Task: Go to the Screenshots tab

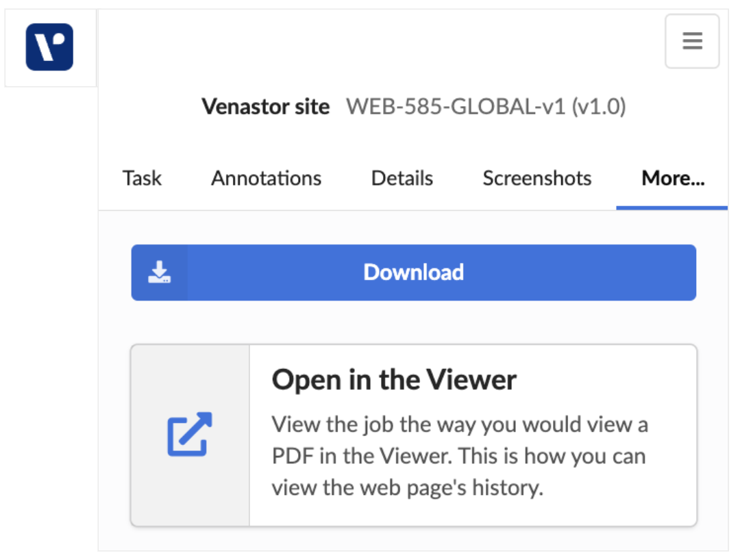Action: 537,178
